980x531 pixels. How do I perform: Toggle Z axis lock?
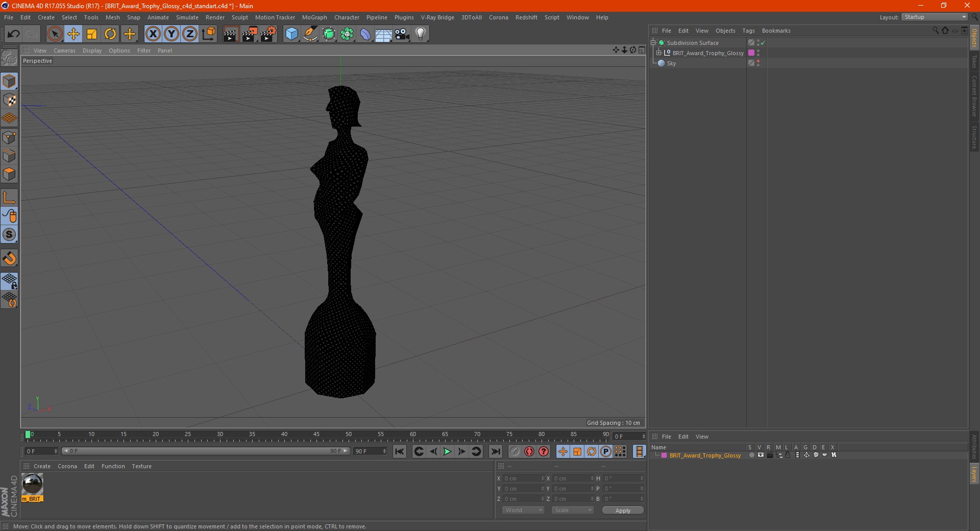190,34
